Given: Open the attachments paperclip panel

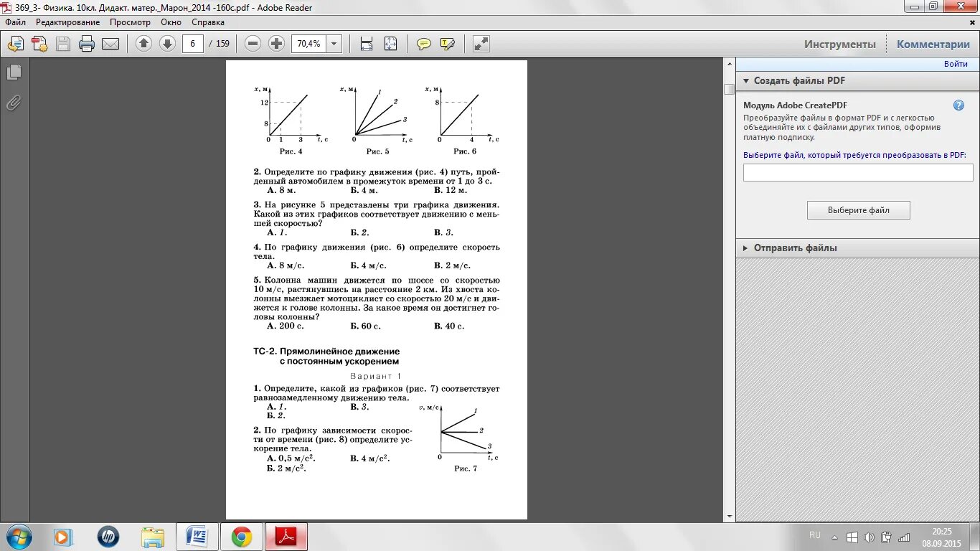Looking at the screenshot, I should point(14,103).
